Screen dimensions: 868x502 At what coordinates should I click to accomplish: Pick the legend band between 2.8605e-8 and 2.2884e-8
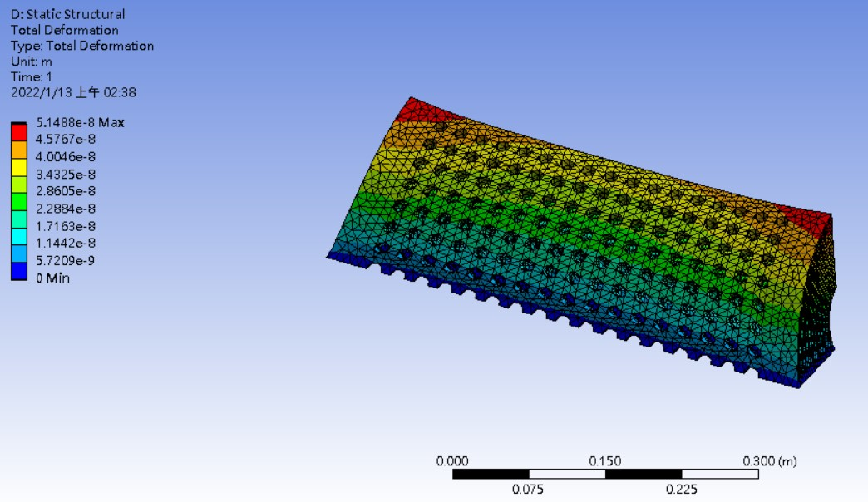[x=19, y=201]
